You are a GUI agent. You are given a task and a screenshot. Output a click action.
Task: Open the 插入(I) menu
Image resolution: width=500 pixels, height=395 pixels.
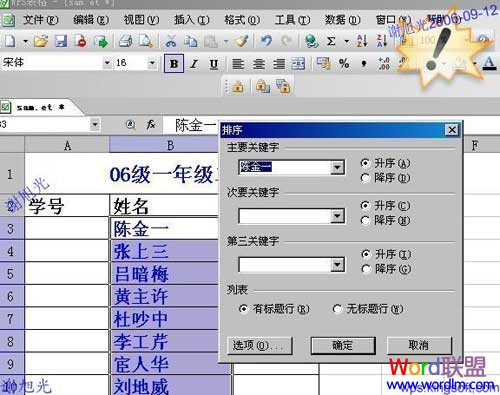click(x=192, y=20)
